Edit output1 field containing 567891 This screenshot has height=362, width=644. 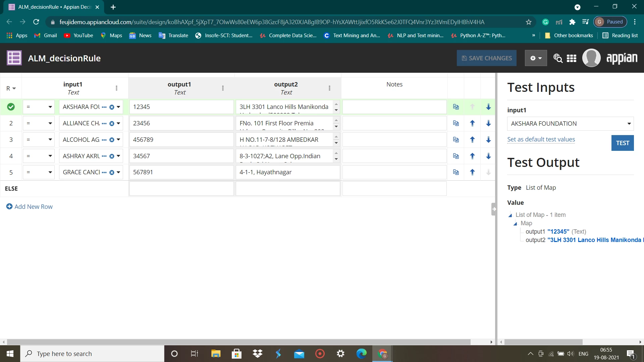[x=181, y=172]
